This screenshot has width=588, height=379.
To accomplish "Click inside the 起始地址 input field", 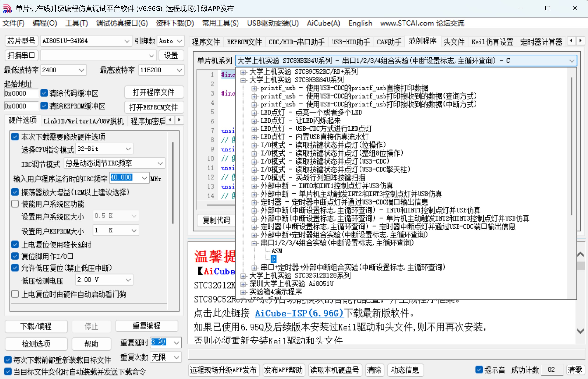I will (21, 93).
